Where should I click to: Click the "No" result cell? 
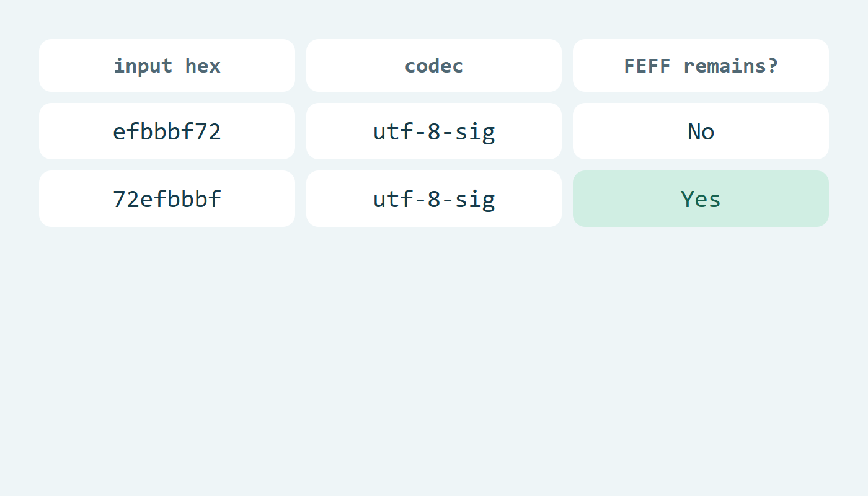pyautogui.click(x=701, y=131)
